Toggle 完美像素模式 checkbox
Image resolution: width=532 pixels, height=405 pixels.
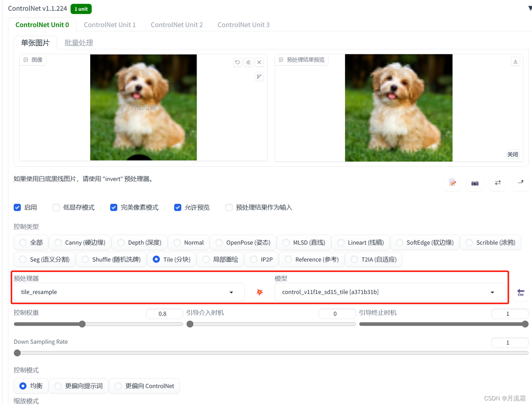[x=113, y=207]
